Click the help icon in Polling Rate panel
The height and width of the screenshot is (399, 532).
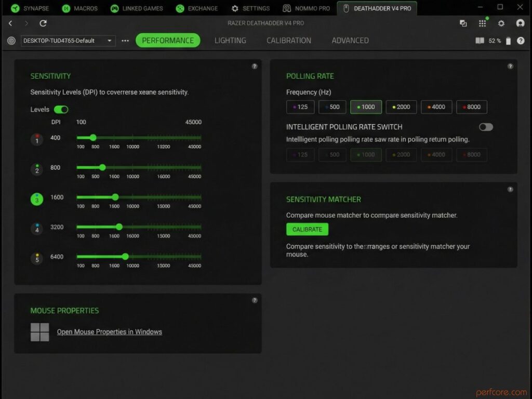point(510,66)
